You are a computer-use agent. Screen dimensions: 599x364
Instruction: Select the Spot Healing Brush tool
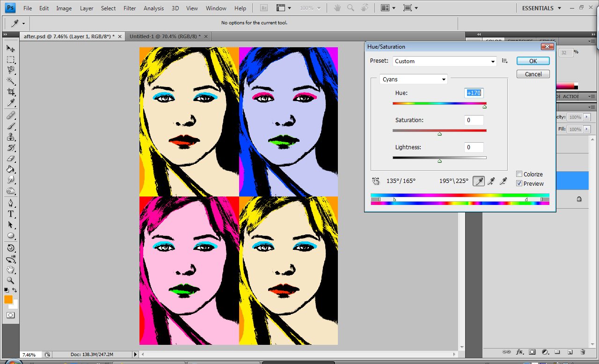coord(10,115)
